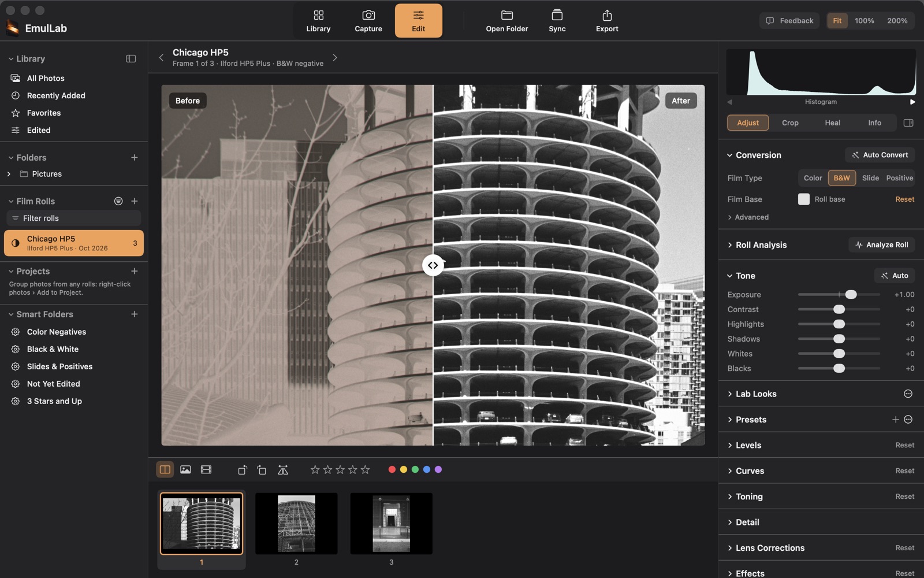Show the filmstrip view icon

click(206, 470)
